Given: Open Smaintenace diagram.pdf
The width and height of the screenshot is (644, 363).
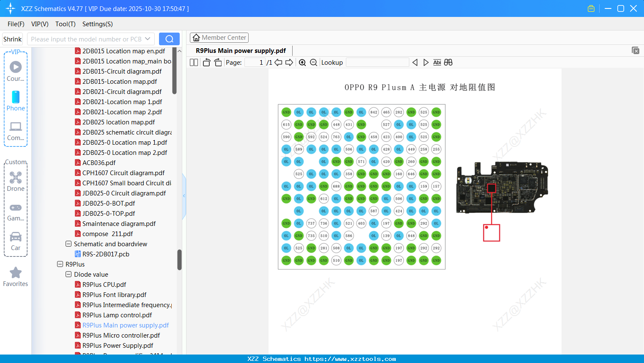Looking at the screenshot, I should coord(119,224).
